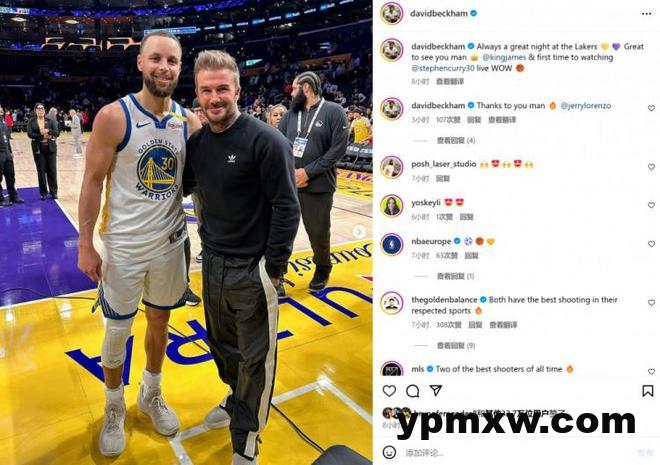Image resolution: width=660 pixels, height=465 pixels.
Task: Share post via paper plane icon
Action: tap(436, 391)
